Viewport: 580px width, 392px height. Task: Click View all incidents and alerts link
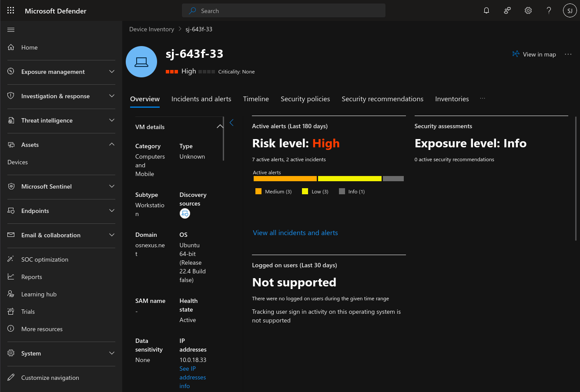click(x=295, y=233)
